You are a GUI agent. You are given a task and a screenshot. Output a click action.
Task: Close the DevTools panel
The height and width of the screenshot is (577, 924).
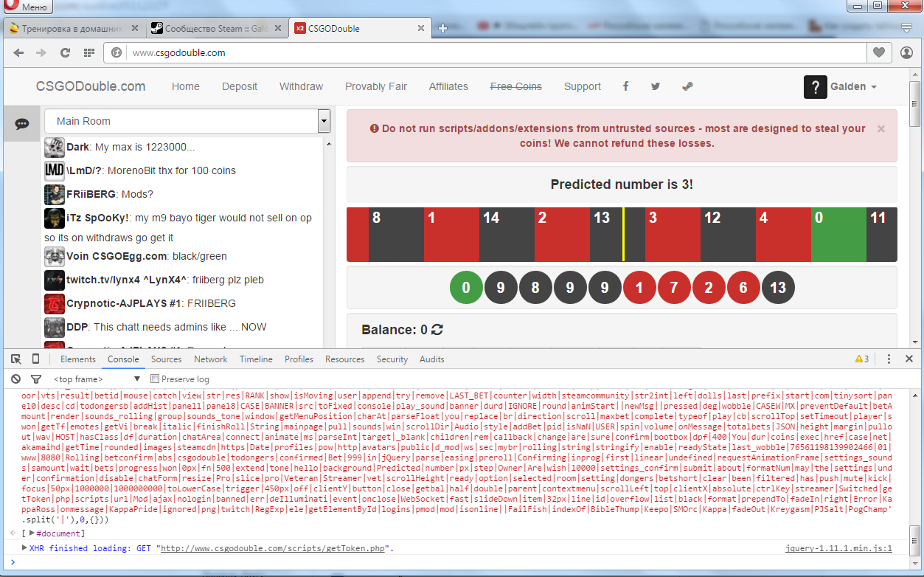coord(908,359)
